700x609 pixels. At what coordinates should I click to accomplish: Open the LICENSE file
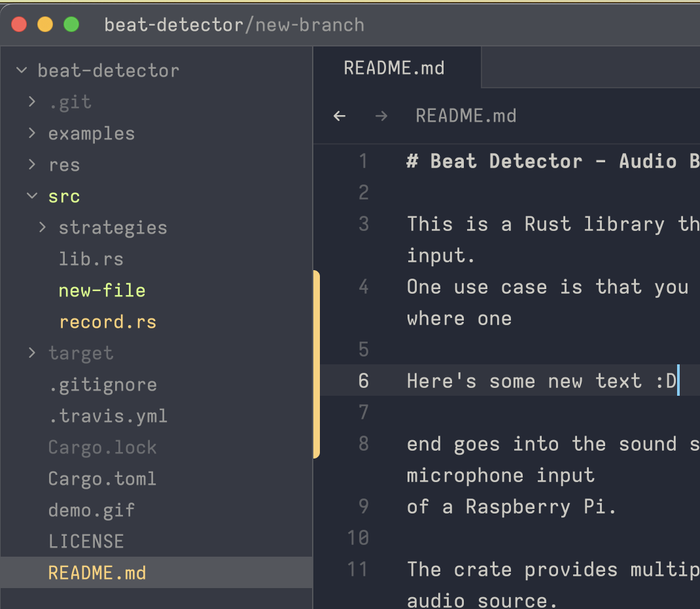tap(86, 542)
